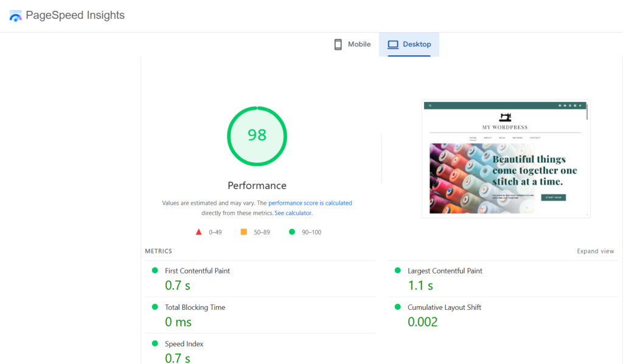This screenshot has width=623, height=364.
Task: Click the green dot beside Total Blocking Time
Action: pyautogui.click(x=155, y=307)
